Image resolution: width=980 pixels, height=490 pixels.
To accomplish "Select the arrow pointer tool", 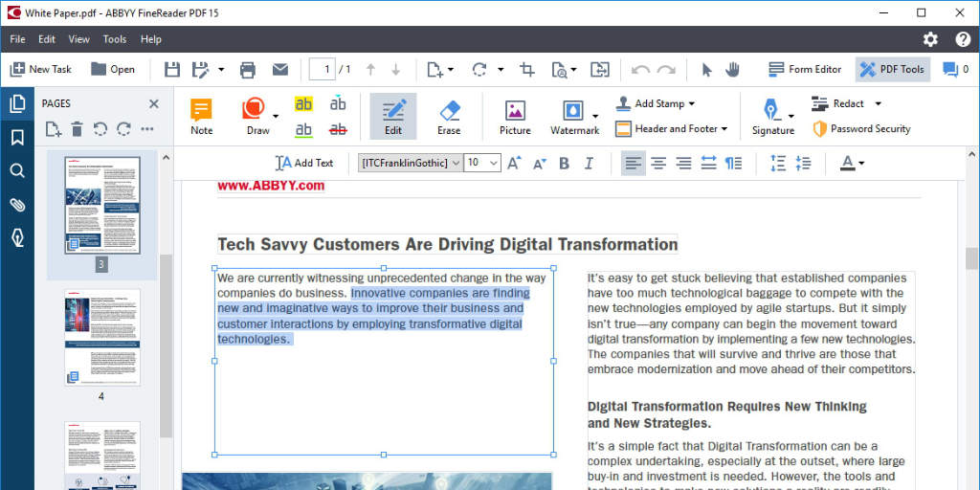I will coord(707,69).
